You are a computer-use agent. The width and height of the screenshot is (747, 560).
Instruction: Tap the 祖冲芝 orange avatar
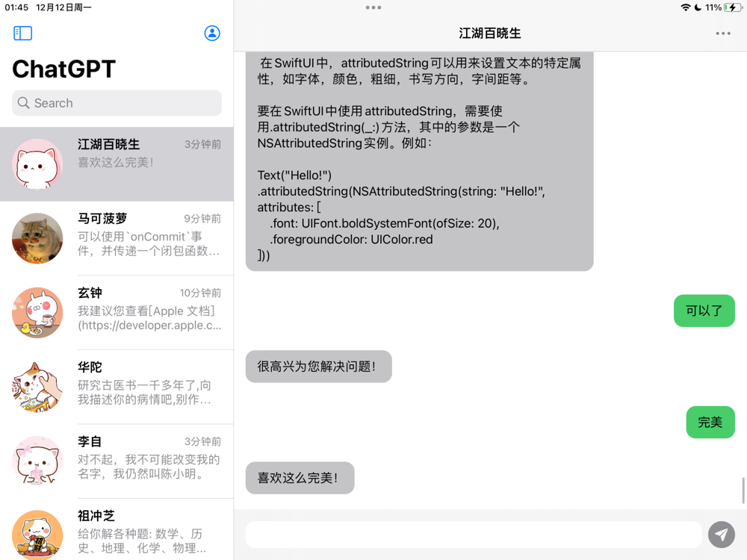click(37, 535)
